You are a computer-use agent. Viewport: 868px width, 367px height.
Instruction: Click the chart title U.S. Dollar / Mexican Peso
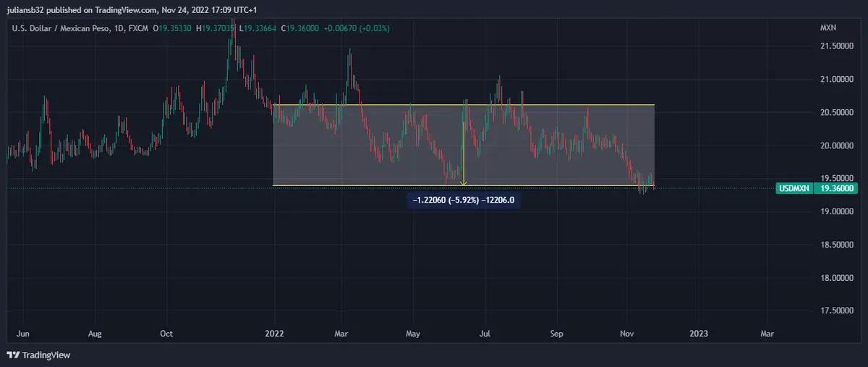61,28
